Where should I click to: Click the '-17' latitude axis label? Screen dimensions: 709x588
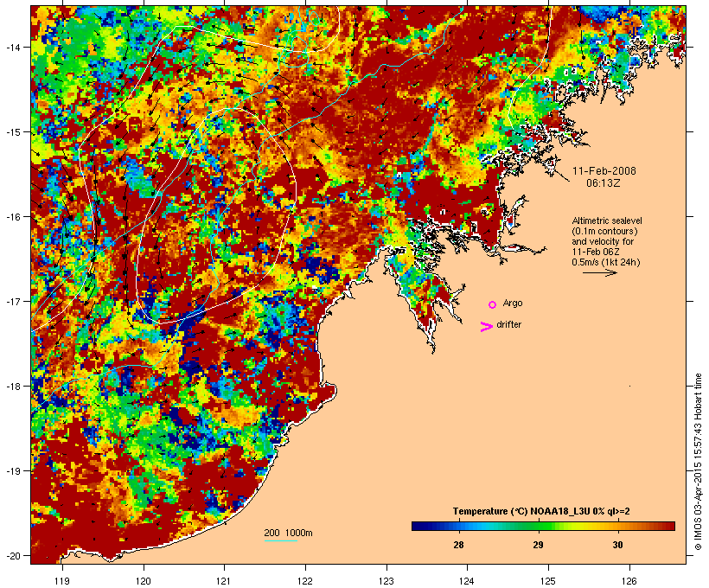(x=11, y=301)
